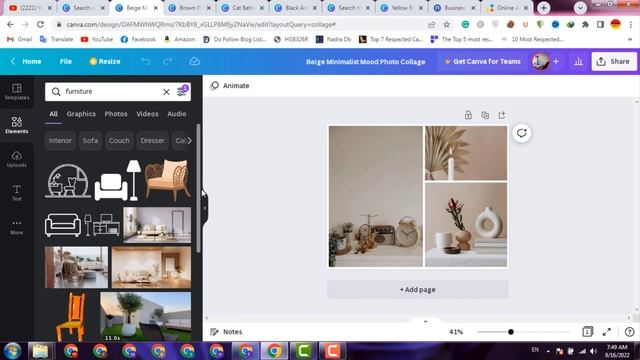Click the Resize button
The image size is (640, 360).
(x=105, y=62)
